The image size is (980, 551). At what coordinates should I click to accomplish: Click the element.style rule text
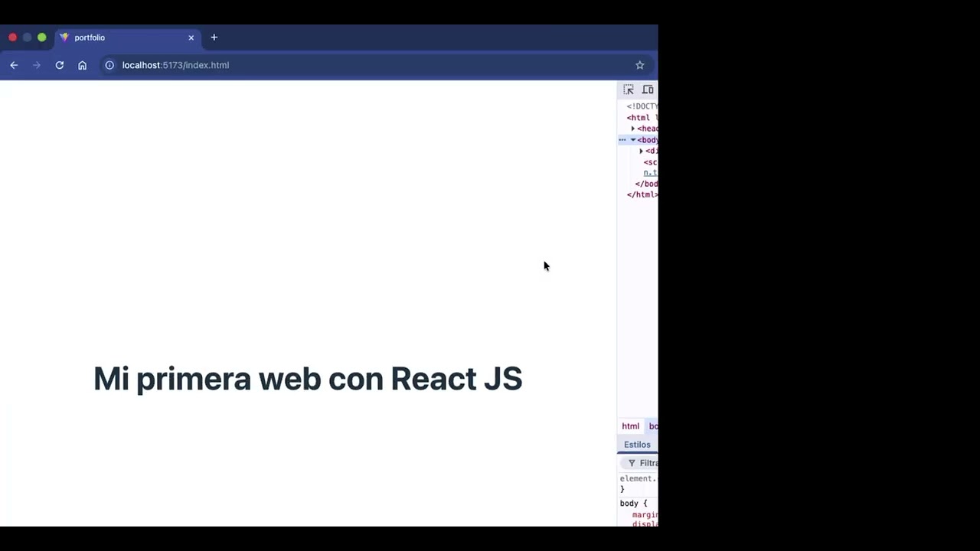pyautogui.click(x=638, y=478)
